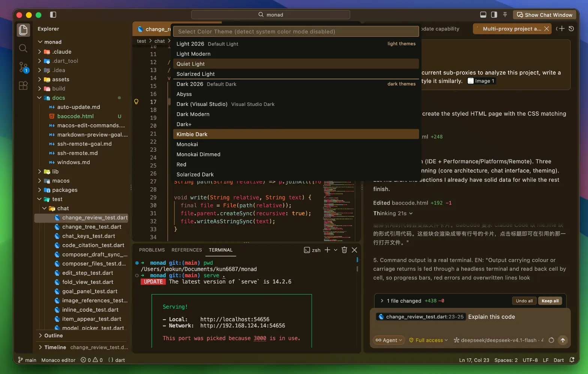Select the zsh terminal icon
Viewport: 588px width, 374px height.
[x=307, y=250]
